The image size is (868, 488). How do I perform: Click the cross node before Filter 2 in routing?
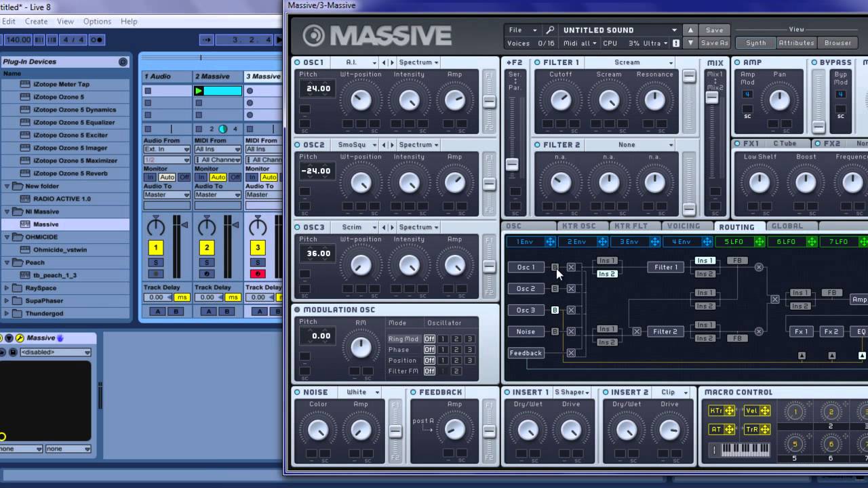[637, 331]
